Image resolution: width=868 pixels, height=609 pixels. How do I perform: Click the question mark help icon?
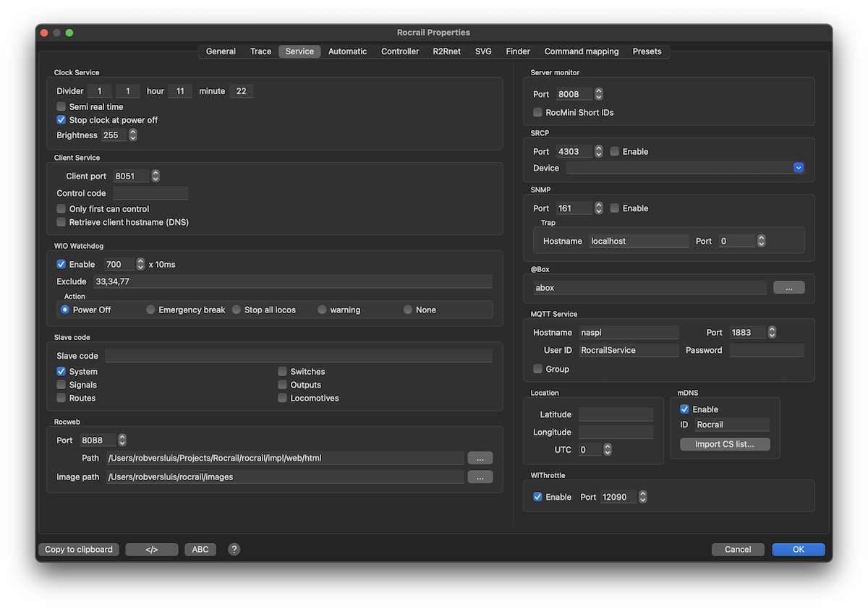point(234,550)
